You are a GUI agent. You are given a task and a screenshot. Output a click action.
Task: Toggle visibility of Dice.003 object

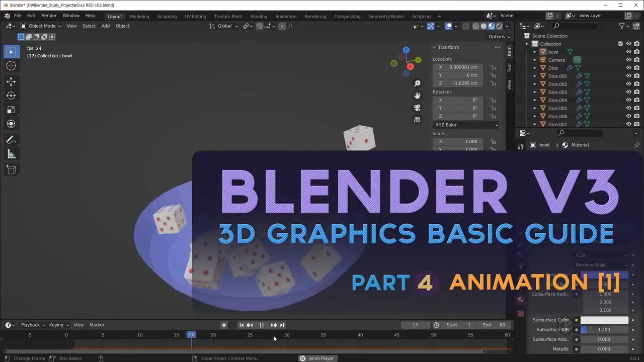[x=628, y=92]
